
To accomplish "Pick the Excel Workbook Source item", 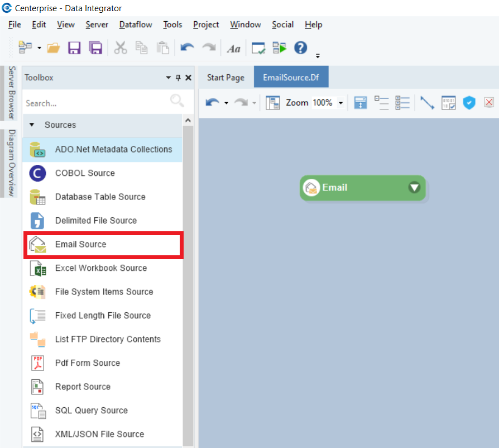I will [100, 268].
